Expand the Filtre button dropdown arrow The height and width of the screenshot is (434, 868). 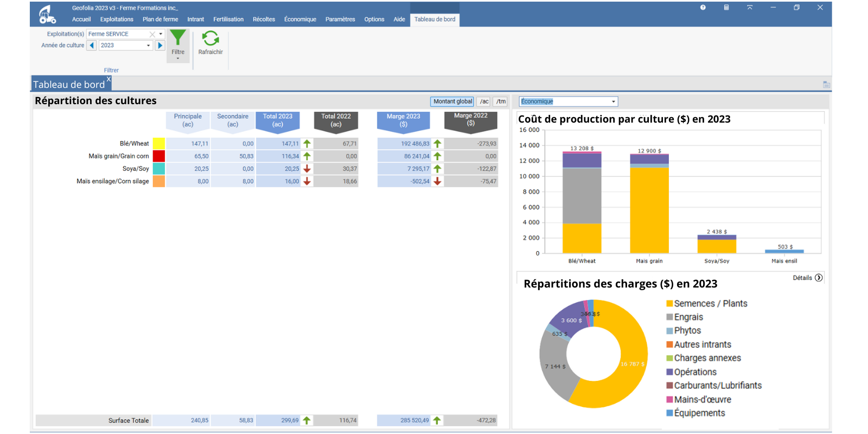178,59
